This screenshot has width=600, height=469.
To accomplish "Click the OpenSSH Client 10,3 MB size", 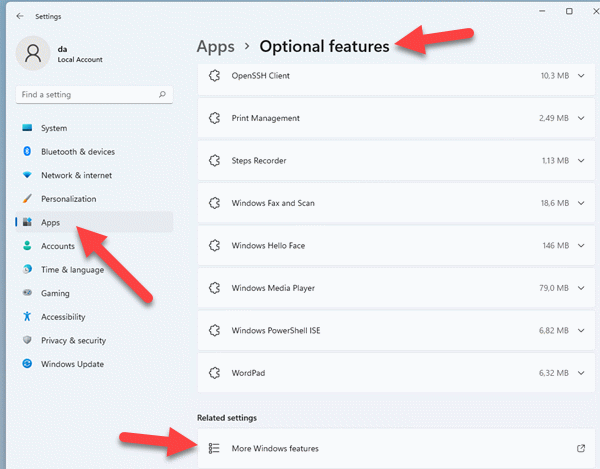I will [x=554, y=76].
